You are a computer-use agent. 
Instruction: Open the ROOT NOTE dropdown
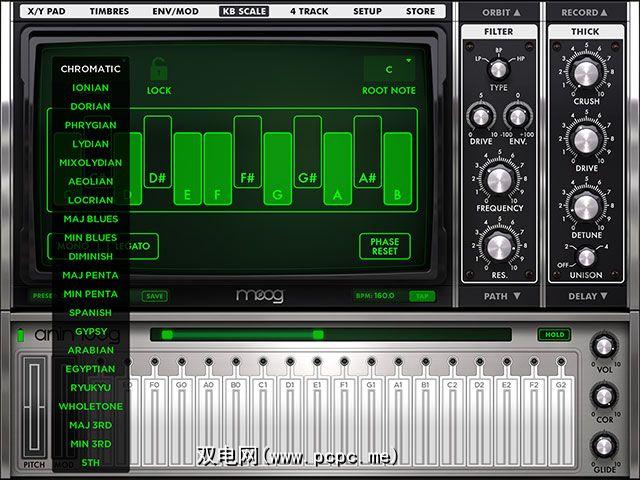[389, 67]
